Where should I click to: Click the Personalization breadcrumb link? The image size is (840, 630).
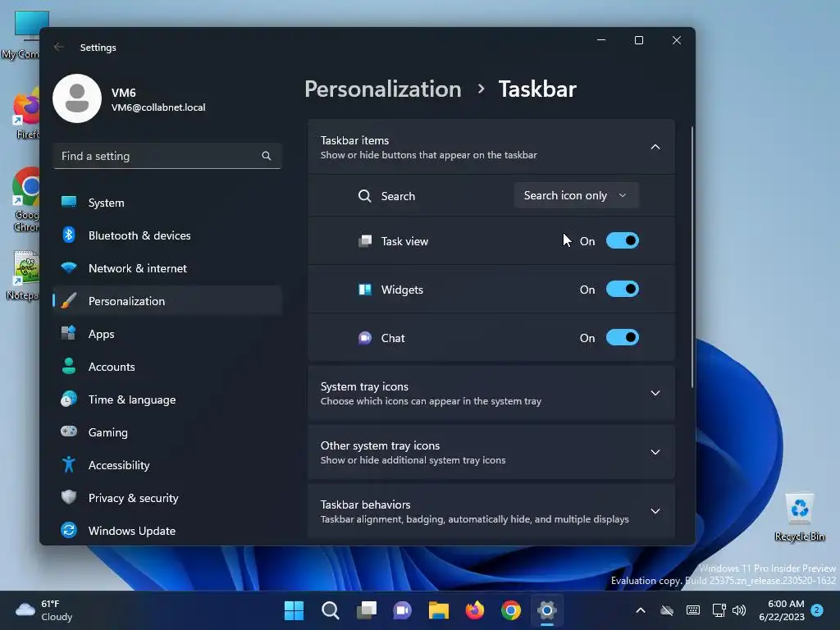coord(383,89)
